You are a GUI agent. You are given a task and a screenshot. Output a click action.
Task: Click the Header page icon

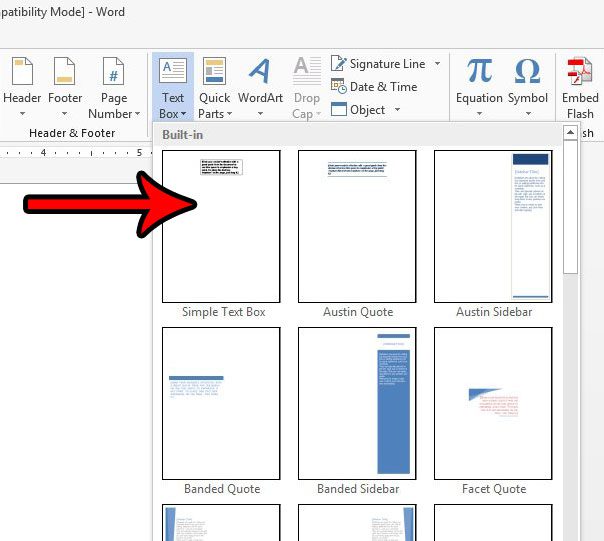pos(22,71)
